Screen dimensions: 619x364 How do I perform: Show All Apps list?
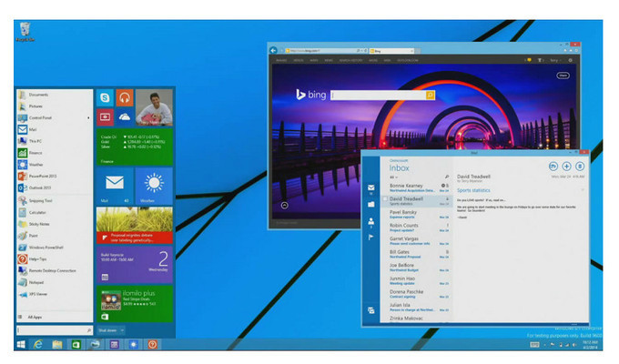[55, 317]
